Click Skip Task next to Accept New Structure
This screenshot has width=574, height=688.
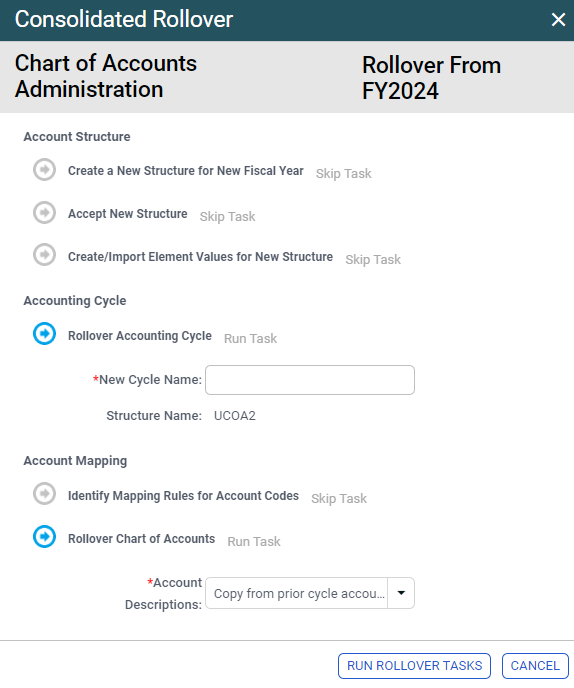(227, 217)
